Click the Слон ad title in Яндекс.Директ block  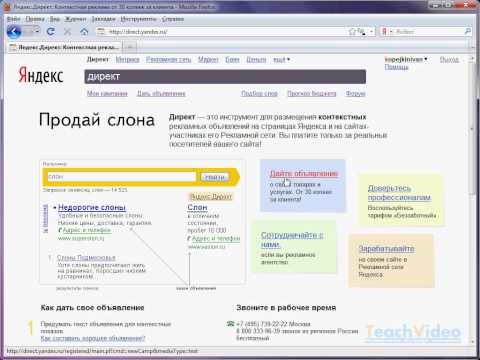click(197, 207)
